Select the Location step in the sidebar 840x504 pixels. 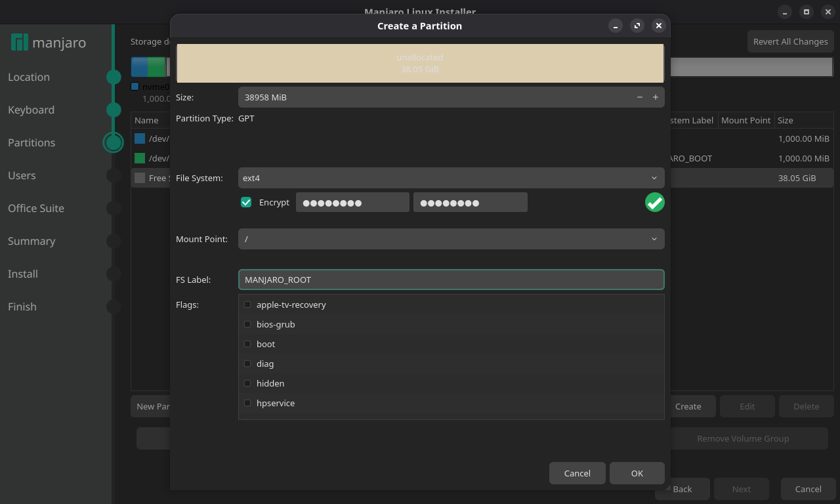pos(29,77)
